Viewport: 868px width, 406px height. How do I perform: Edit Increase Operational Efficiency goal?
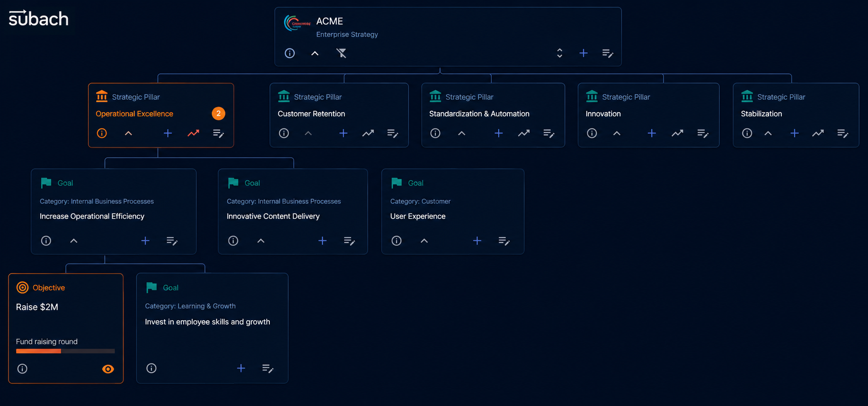point(172,241)
